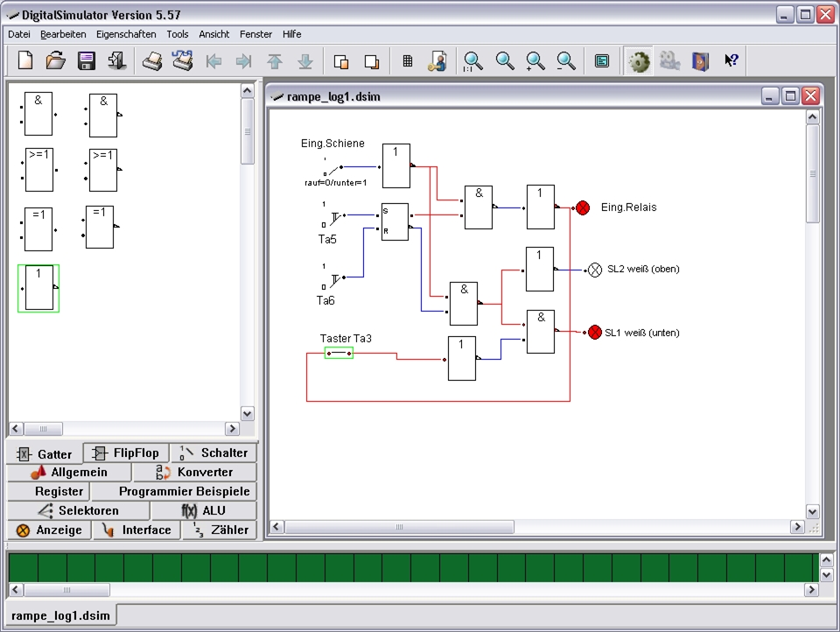Toggle the Eing.Schiene switch in the circuit
Screen dimensions: 840x632
(332, 166)
